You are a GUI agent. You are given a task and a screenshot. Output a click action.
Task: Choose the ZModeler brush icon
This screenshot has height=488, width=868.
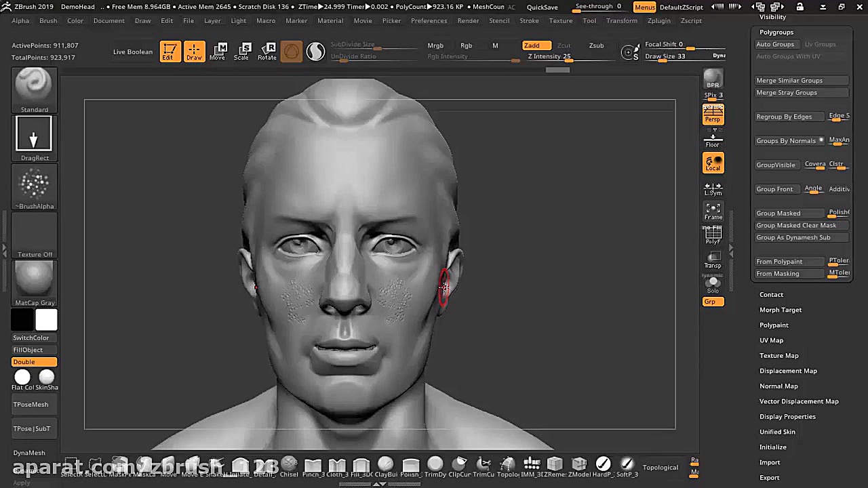pos(578,466)
